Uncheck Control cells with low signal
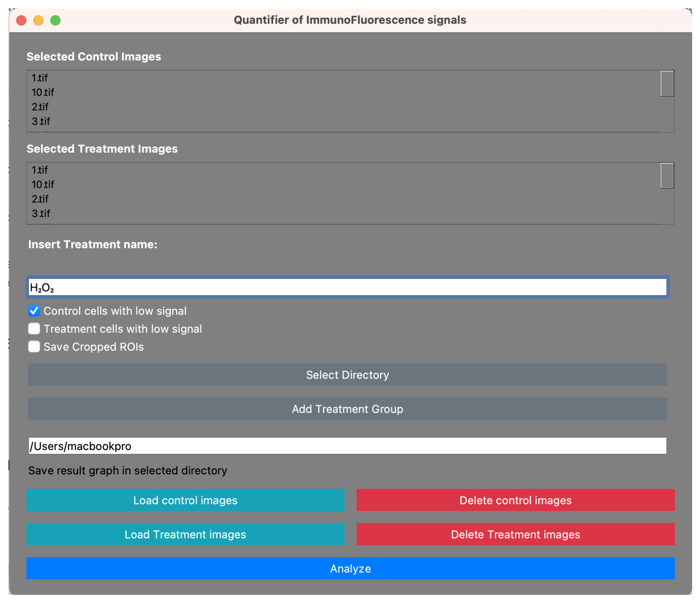Viewport: 700px width, 602px height. (34, 311)
